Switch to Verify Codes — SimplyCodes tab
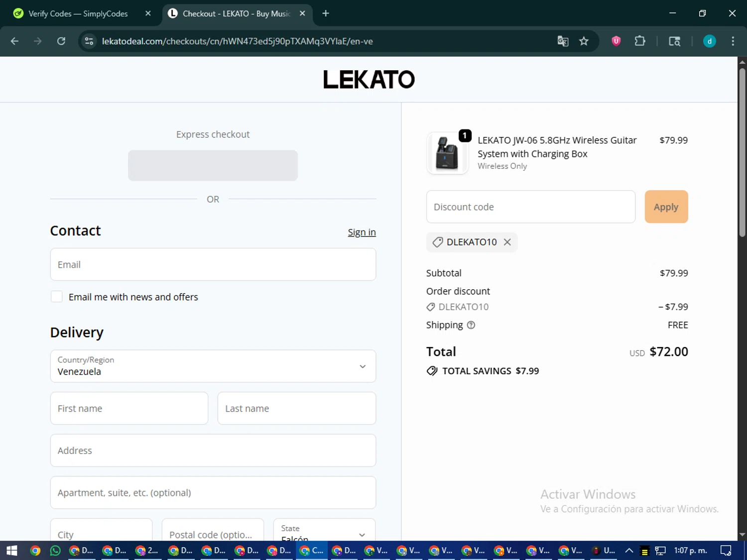This screenshot has height=560, width=747. click(78, 13)
